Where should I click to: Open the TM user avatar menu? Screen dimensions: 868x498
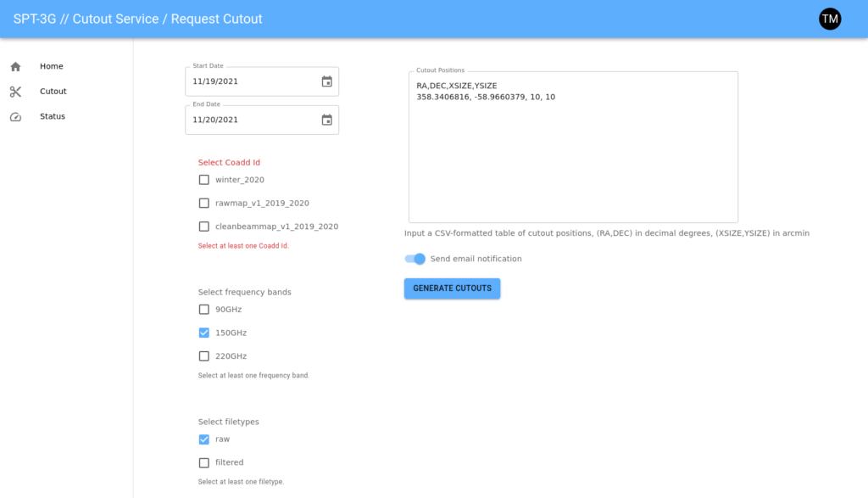click(x=830, y=19)
